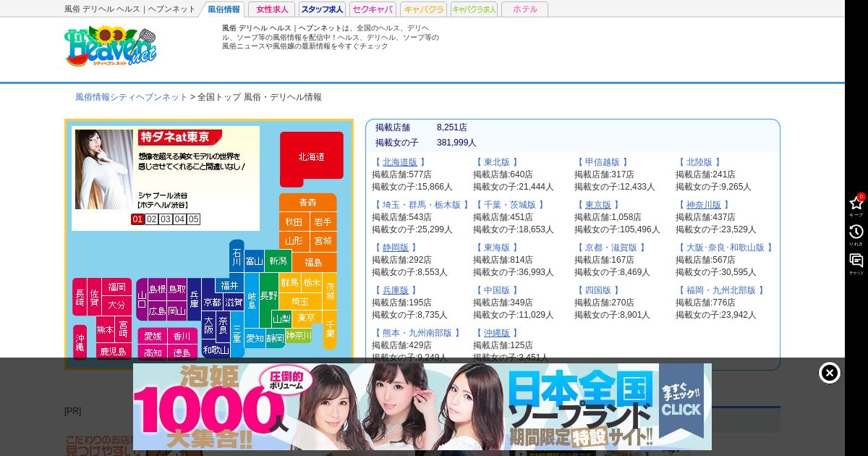Select 愛媛 on the map
The image size is (868, 456).
coord(153,336)
